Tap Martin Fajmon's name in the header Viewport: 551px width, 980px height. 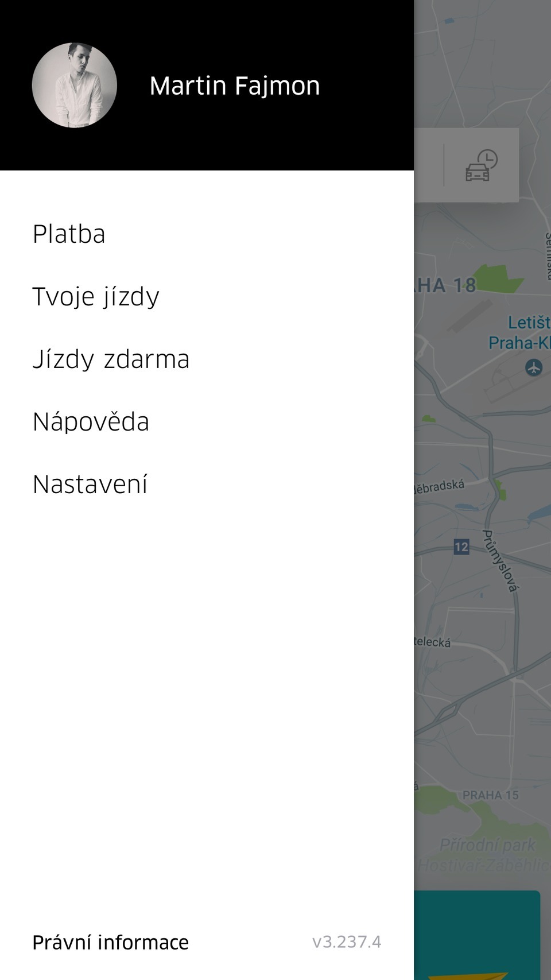click(235, 84)
